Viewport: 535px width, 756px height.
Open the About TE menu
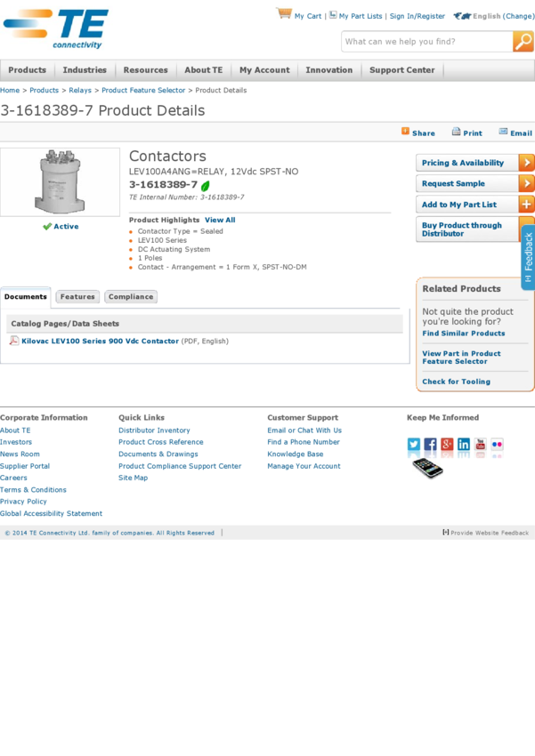click(x=204, y=70)
